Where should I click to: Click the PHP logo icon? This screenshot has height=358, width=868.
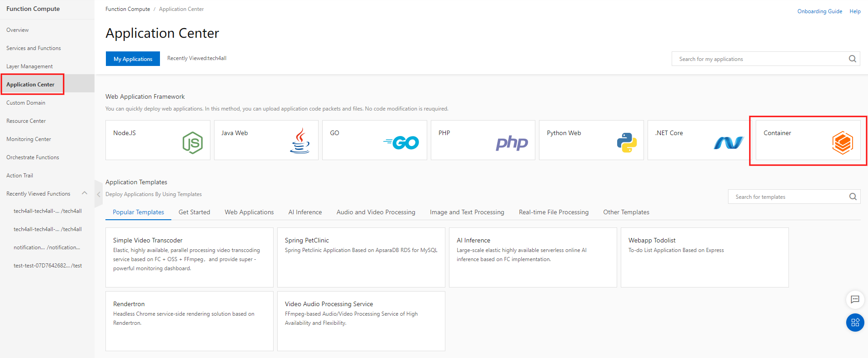[x=512, y=143]
